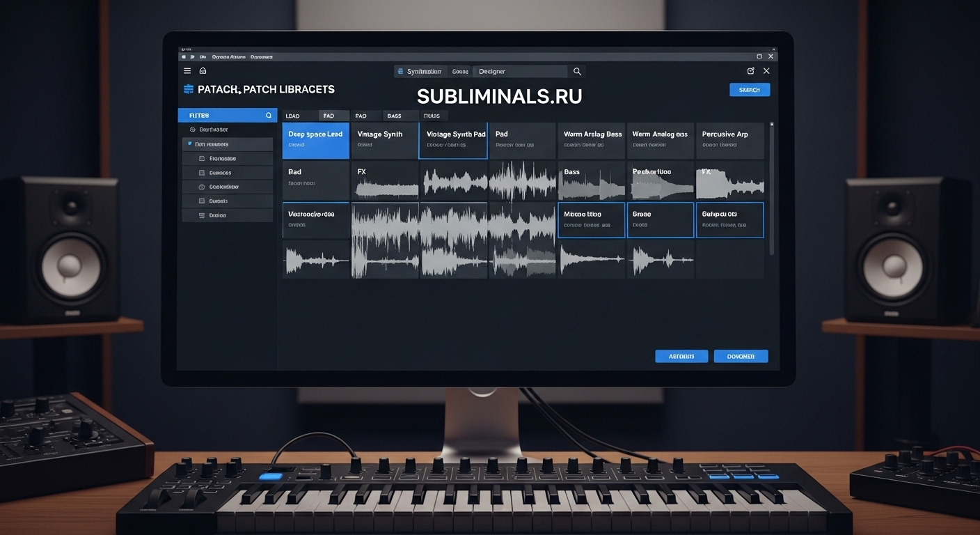980x535 pixels.
Task: Select the Percusive Arp patch
Action: [730, 141]
